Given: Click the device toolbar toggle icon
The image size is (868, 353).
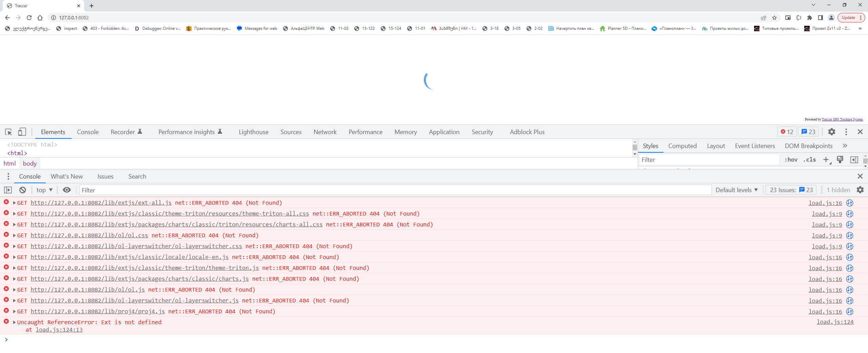Looking at the screenshot, I should (x=22, y=132).
